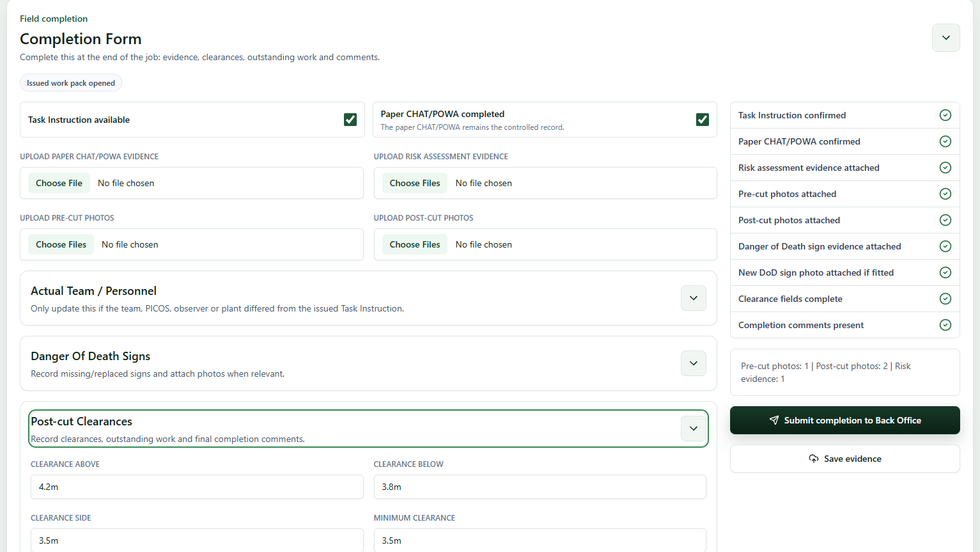Click the Clearance Side input field
Viewport: 980px width, 552px height.
(197, 540)
